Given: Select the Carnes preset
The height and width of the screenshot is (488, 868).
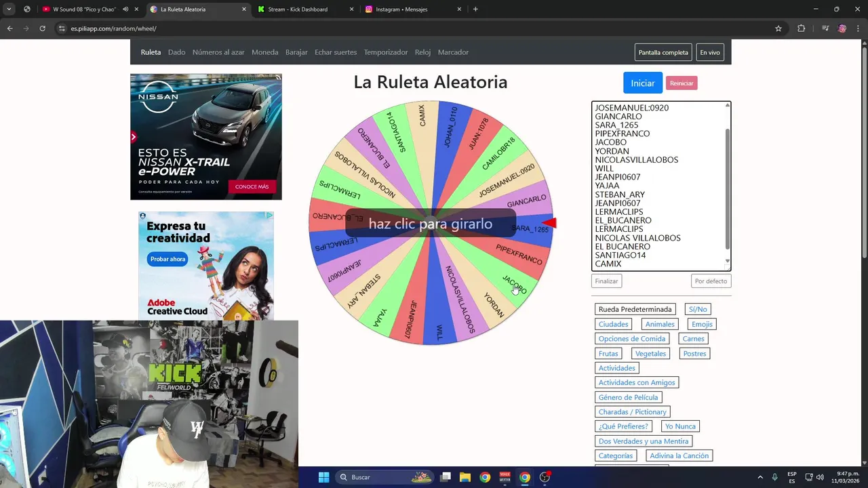Looking at the screenshot, I should click(694, 339).
